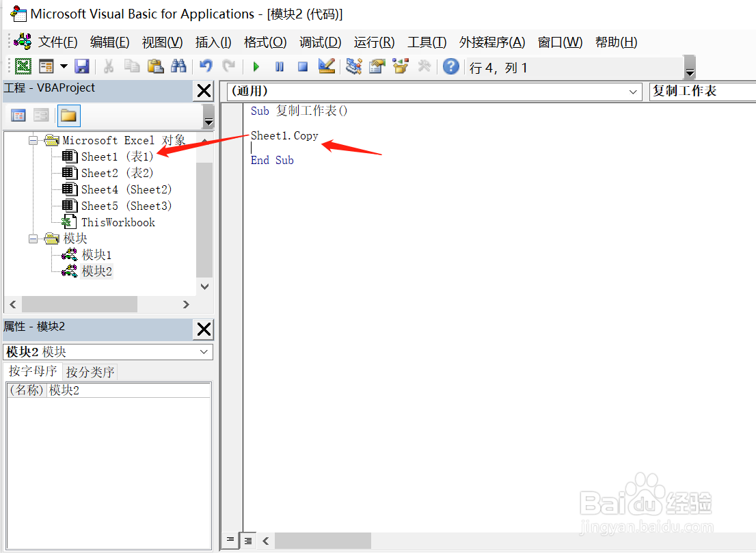Open the Project Explorer toolbar icon

coord(354,66)
